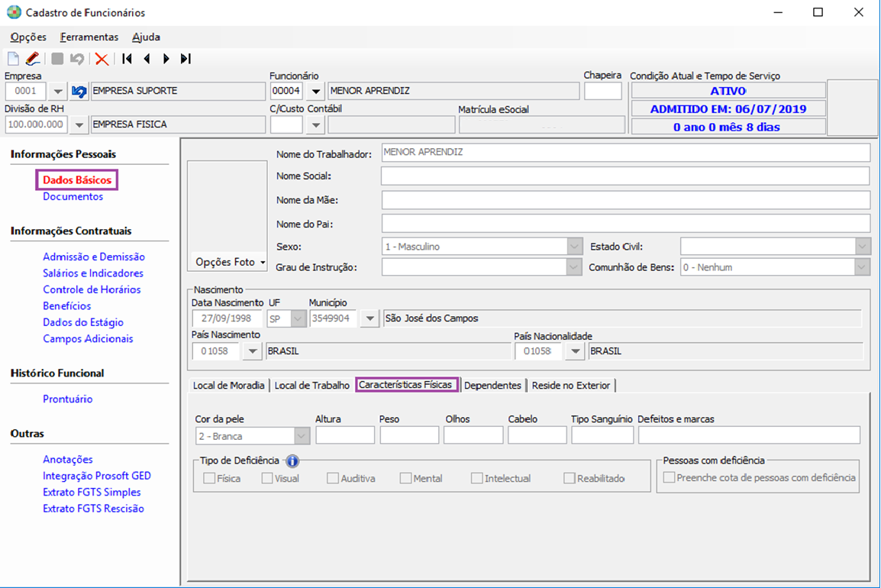Click the app icon in the title bar
The image size is (881, 588).
tap(14, 12)
